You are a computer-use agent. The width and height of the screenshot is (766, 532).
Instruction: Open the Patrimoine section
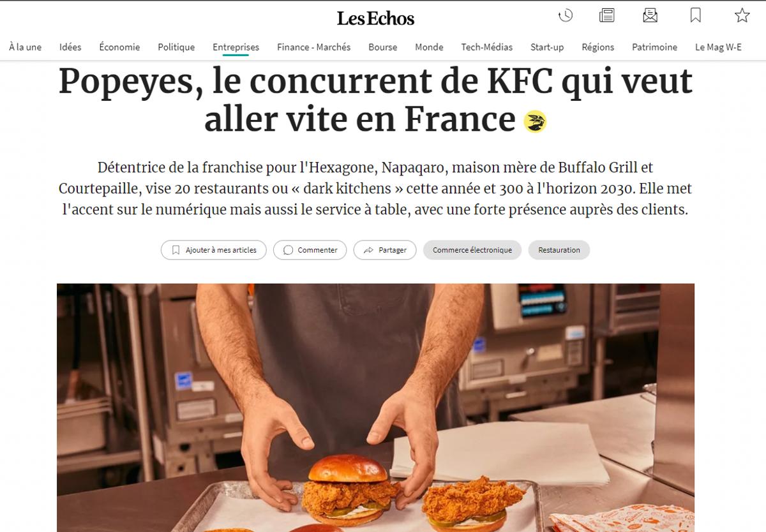655,47
